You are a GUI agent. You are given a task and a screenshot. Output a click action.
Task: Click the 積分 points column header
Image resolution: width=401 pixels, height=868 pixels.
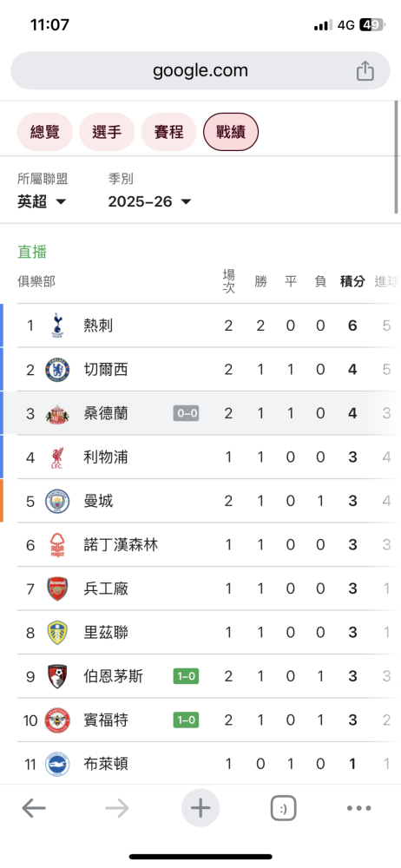click(x=352, y=281)
